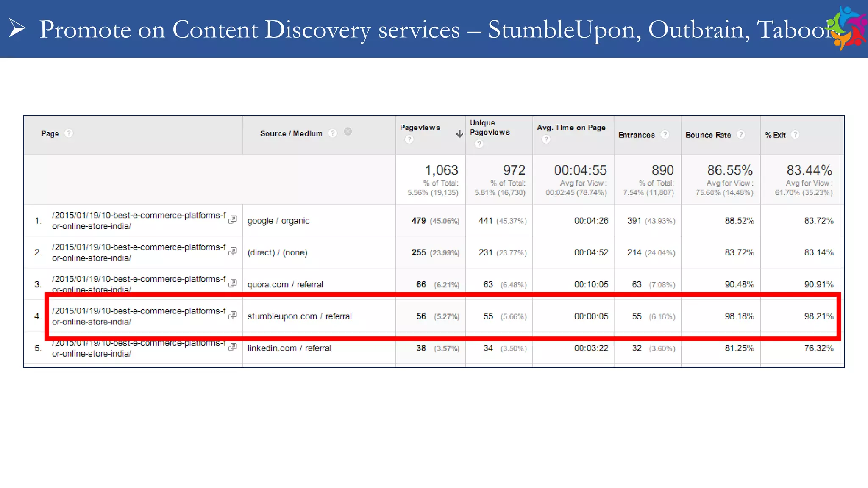Viewport: 868px width, 488px height.
Task: Click help icon next to % Exit
Action: tap(796, 135)
